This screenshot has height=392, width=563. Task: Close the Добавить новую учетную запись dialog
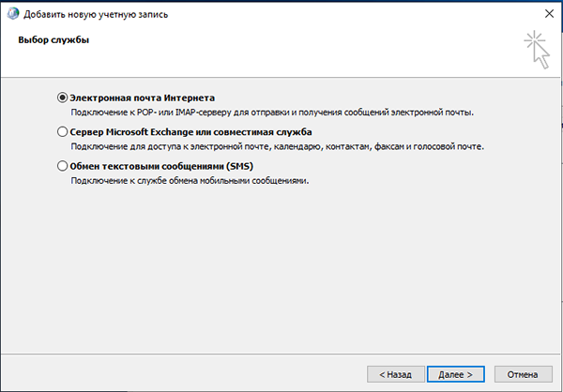point(549,14)
